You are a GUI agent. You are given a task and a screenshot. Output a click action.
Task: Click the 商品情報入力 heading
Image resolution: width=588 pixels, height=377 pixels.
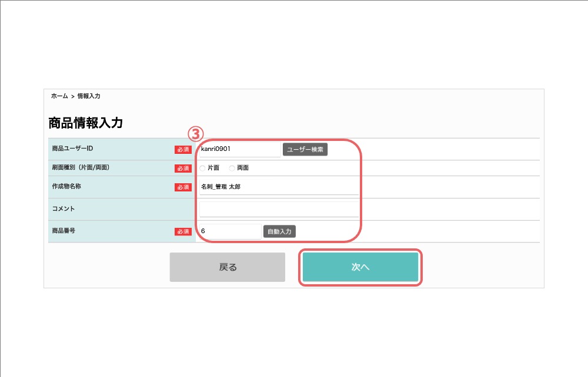tap(85, 123)
